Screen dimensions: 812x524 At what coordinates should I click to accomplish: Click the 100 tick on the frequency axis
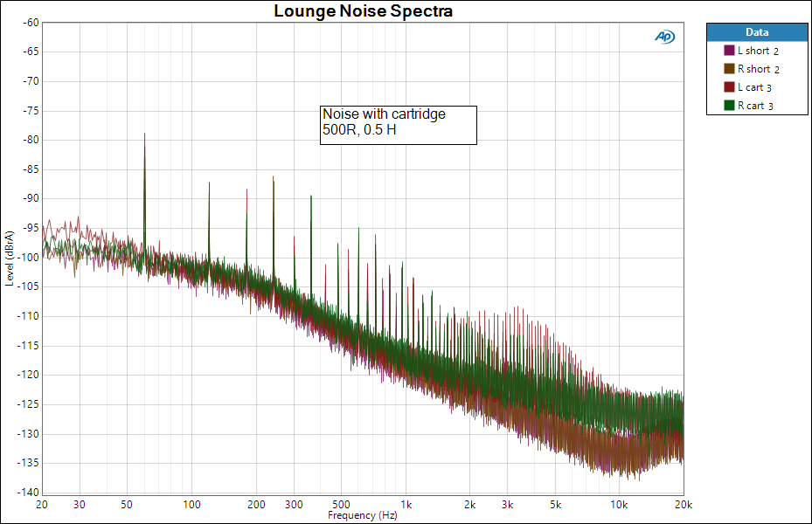[x=191, y=504]
